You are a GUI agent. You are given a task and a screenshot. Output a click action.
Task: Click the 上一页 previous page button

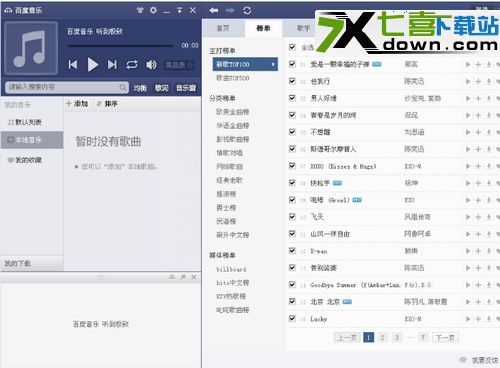click(x=347, y=338)
